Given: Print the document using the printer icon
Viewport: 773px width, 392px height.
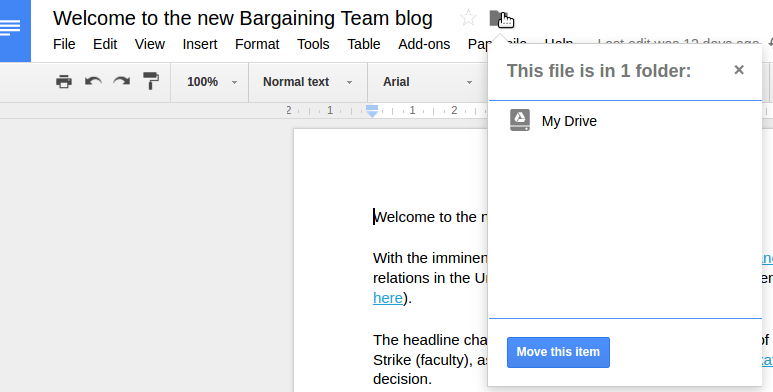Looking at the screenshot, I should pyautogui.click(x=64, y=81).
